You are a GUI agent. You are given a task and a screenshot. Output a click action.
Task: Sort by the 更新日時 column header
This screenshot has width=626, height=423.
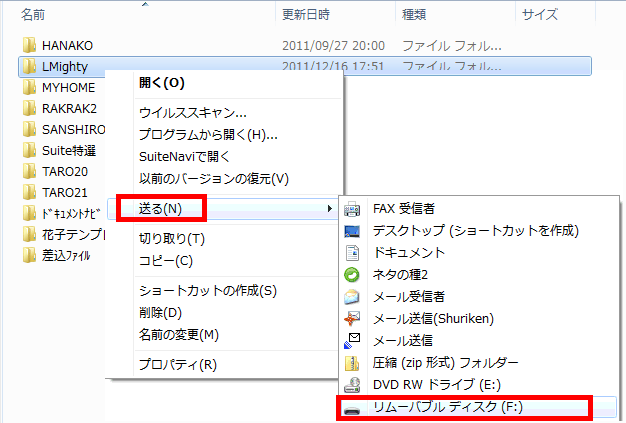point(307,14)
